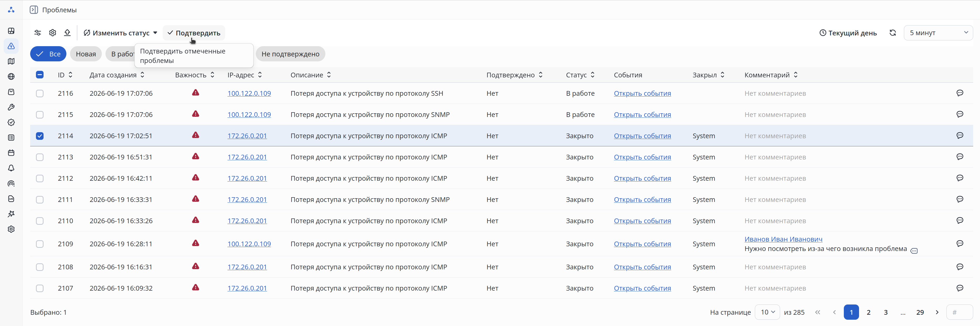Uncheck the checkbox for problem 2114
This screenshot has width=980, height=326.
(x=40, y=136)
